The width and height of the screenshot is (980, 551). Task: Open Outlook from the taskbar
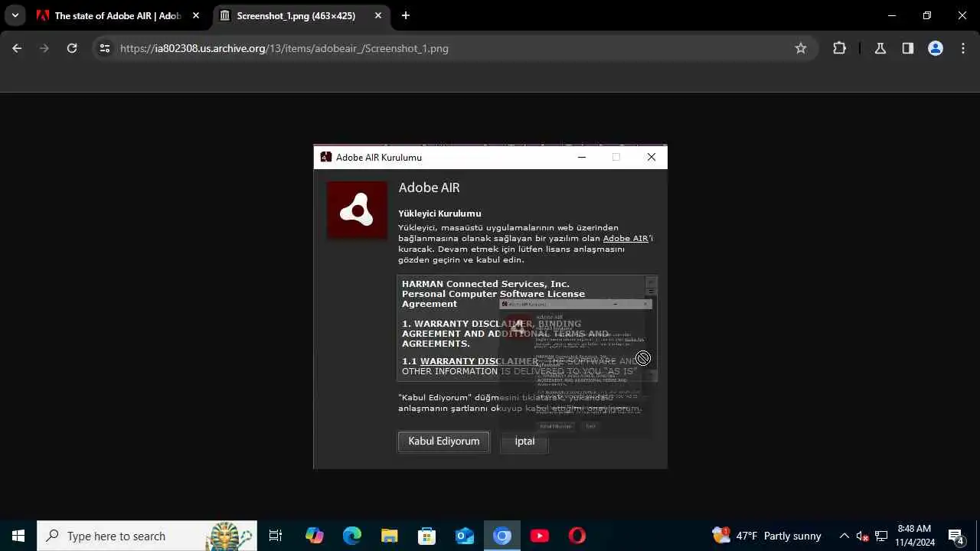click(465, 536)
